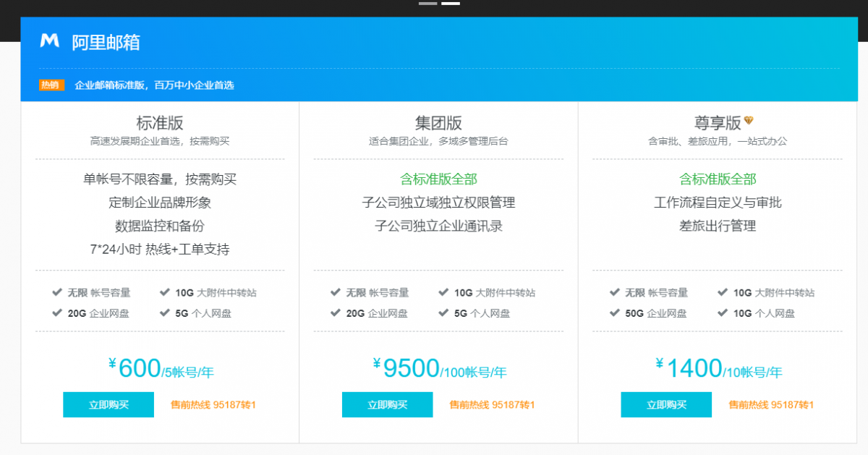This screenshot has width=868, height=455.
Task: Click checkmark next to 20G 企业网盘 in 集团版
Action: click(x=336, y=312)
